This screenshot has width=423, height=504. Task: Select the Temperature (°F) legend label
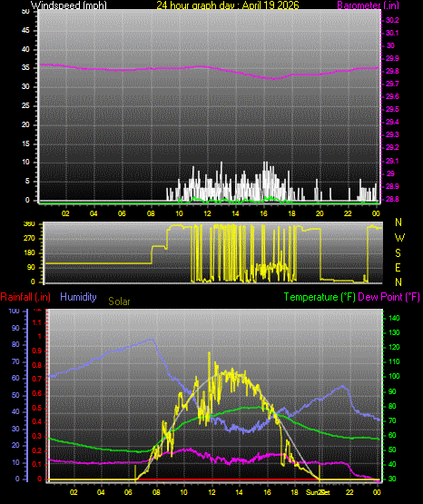point(320,297)
